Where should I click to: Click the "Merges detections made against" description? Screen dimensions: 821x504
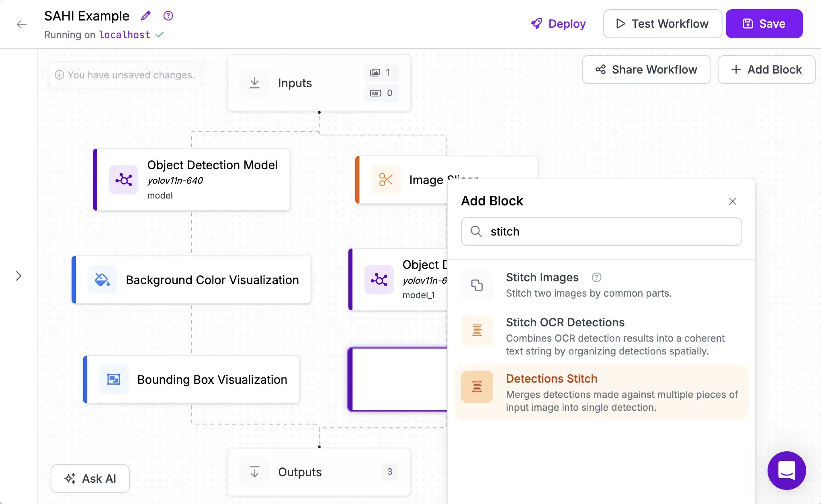coord(622,401)
